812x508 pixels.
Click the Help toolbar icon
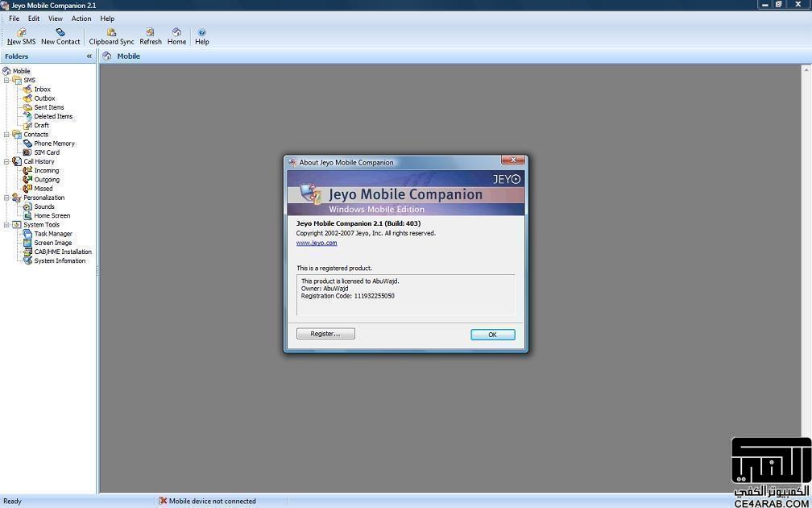[x=202, y=32]
